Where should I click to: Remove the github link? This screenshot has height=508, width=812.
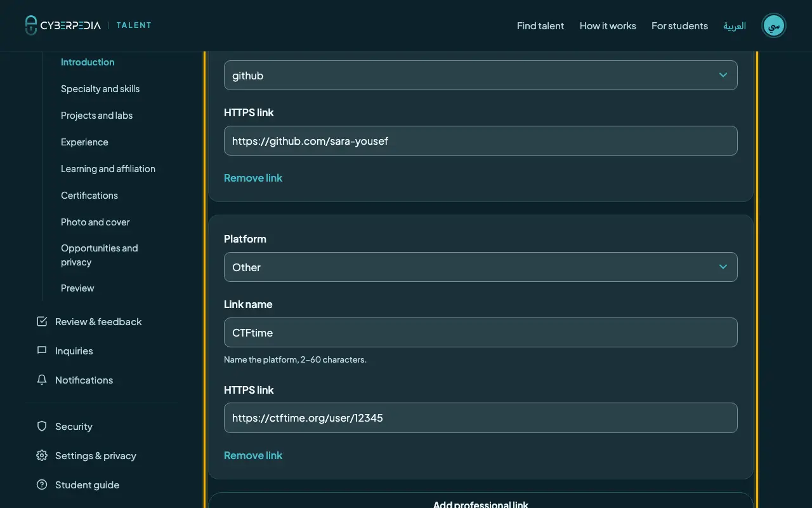pyautogui.click(x=253, y=178)
